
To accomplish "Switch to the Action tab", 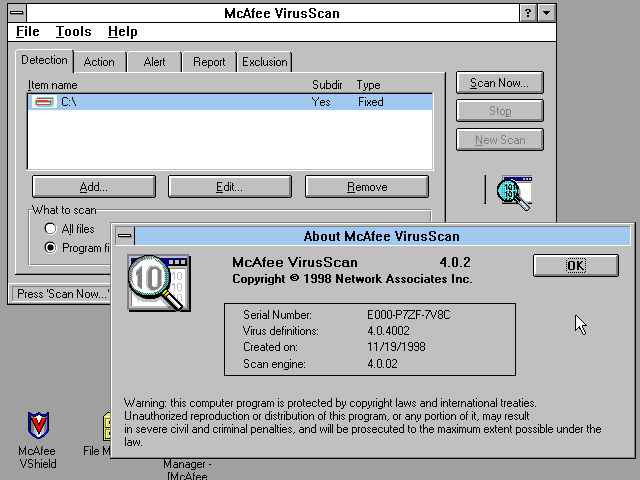I will (99, 62).
